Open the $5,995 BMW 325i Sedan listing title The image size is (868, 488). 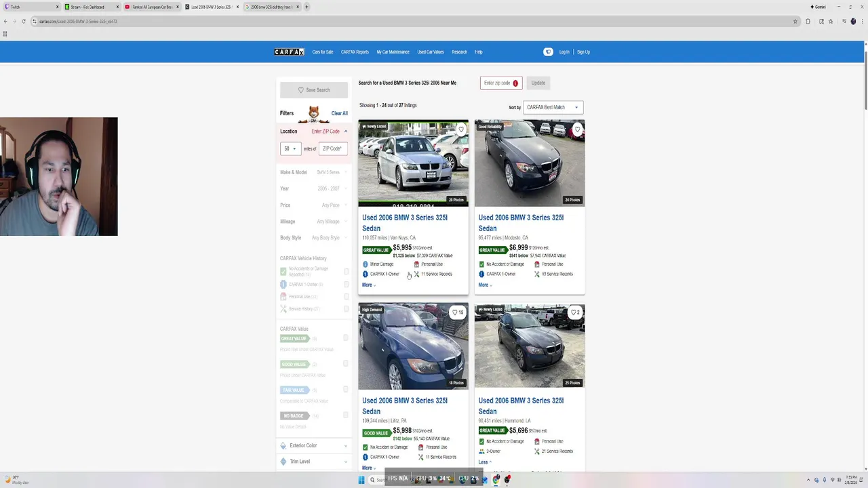(x=405, y=223)
